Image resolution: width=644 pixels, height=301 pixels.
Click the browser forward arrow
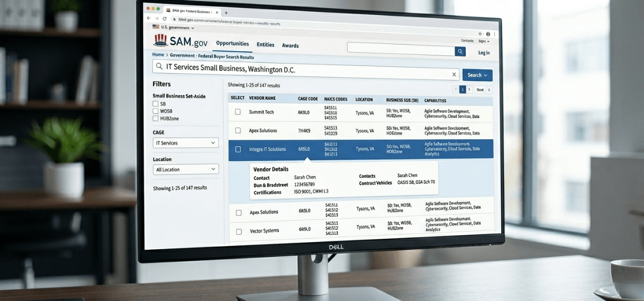[157, 18]
